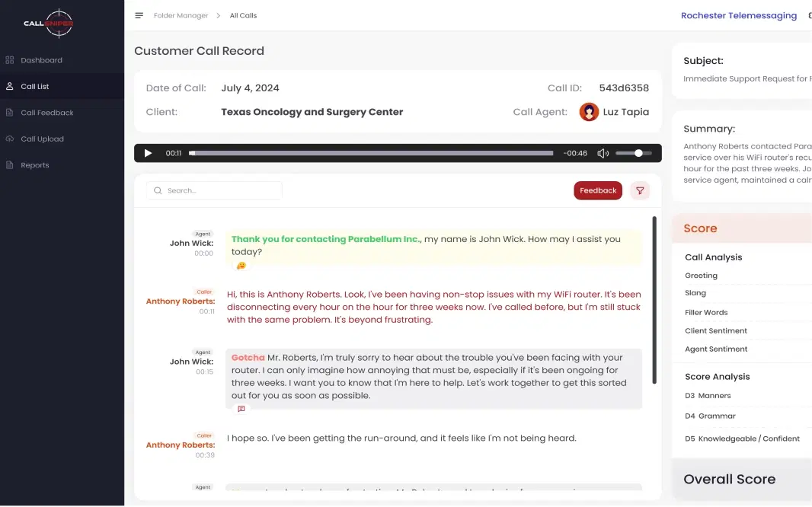Click the client name Texas Oncology and Surgery Center
Image resolution: width=812 pixels, height=507 pixels.
[x=312, y=112]
